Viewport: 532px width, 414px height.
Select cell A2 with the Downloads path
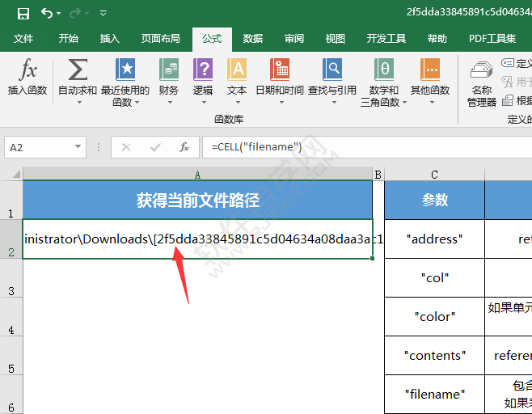click(x=197, y=239)
